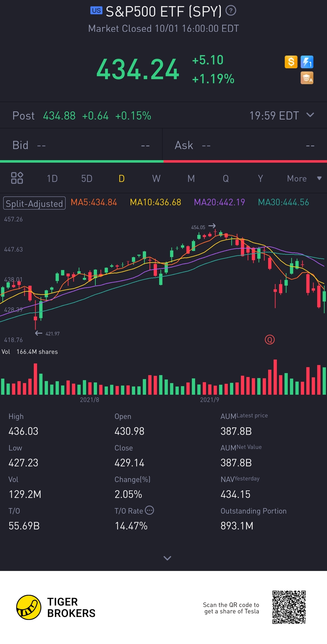Tap the High value 436.03
The image size is (327, 644).
[23, 431]
